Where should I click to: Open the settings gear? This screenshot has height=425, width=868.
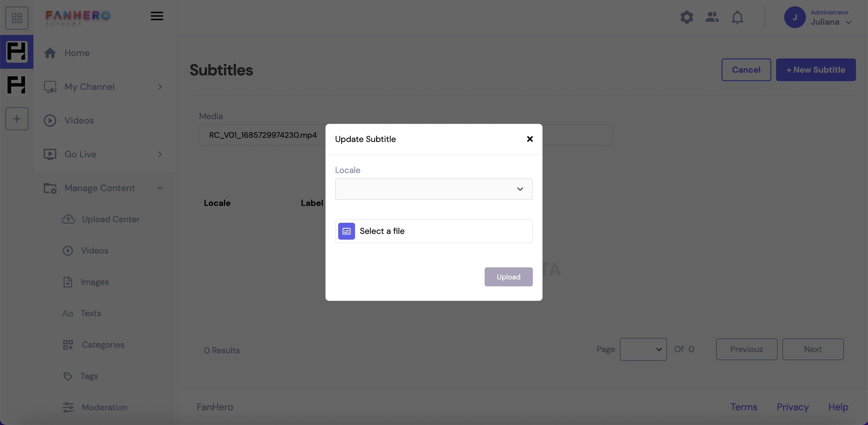point(686,17)
